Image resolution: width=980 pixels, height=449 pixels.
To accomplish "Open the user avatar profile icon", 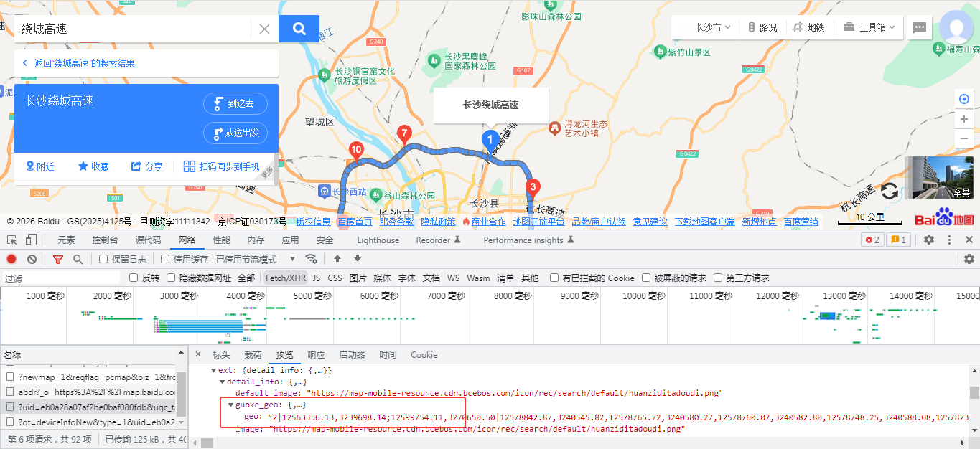I will [957, 28].
